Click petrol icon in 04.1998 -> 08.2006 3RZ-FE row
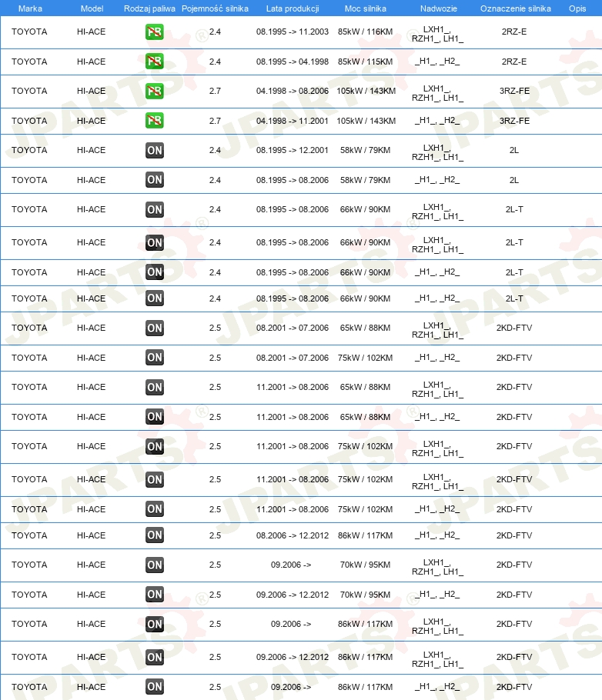 click(154, 91)
